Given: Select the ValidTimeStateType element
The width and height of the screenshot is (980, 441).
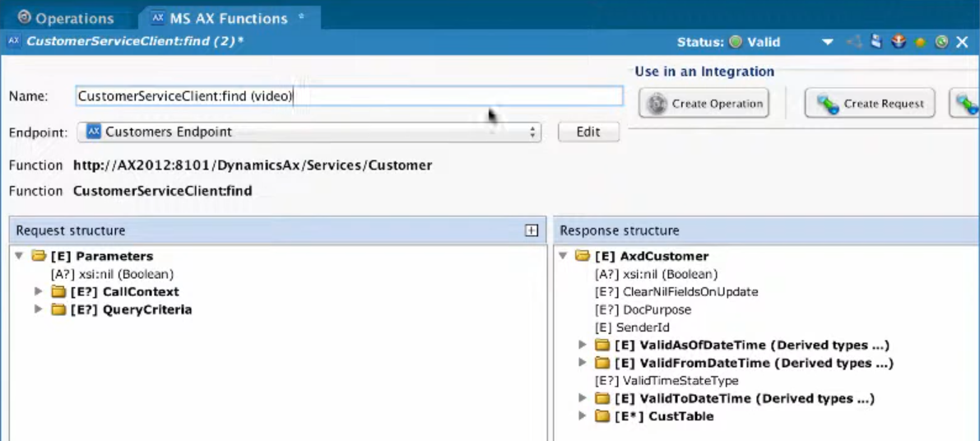Looking at the screenshot, I should click(666, 380).
